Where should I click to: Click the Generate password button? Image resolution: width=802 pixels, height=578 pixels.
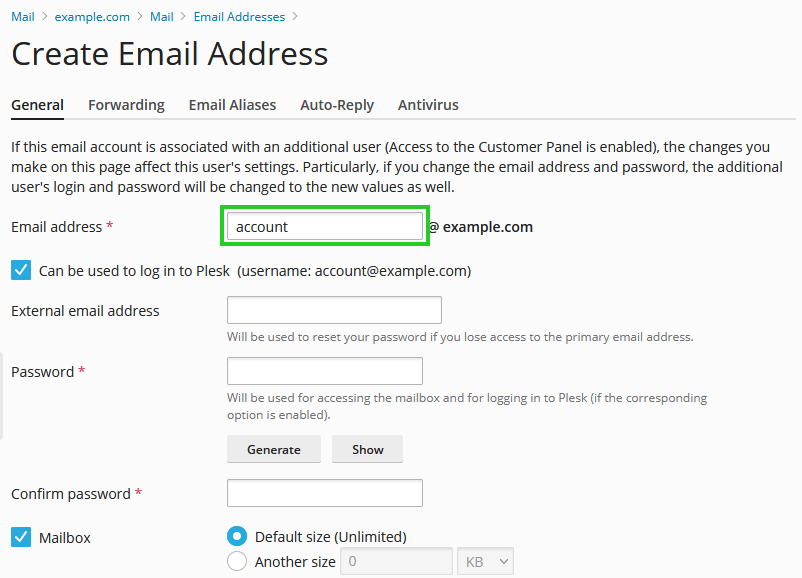[273, 449]
